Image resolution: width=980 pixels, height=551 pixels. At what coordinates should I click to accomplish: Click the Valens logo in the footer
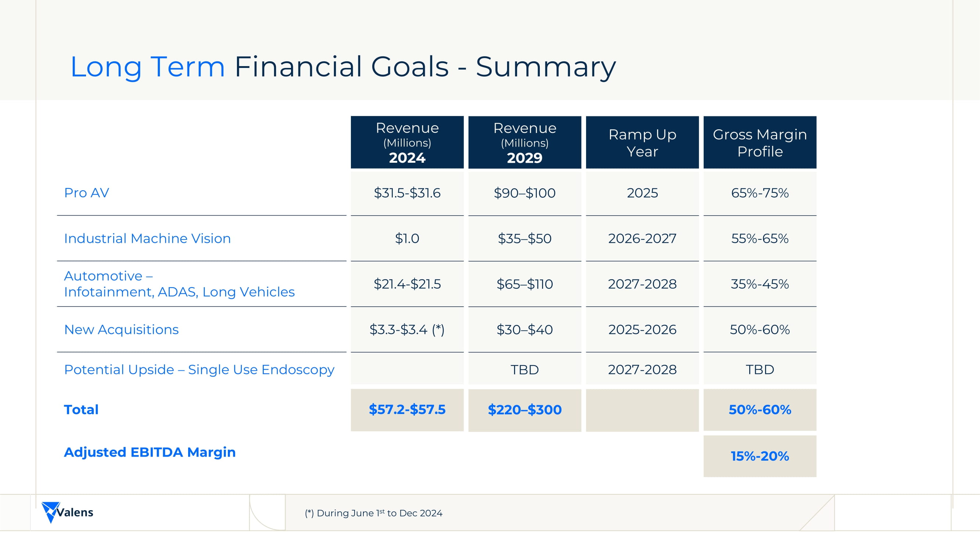coord(67,512)
